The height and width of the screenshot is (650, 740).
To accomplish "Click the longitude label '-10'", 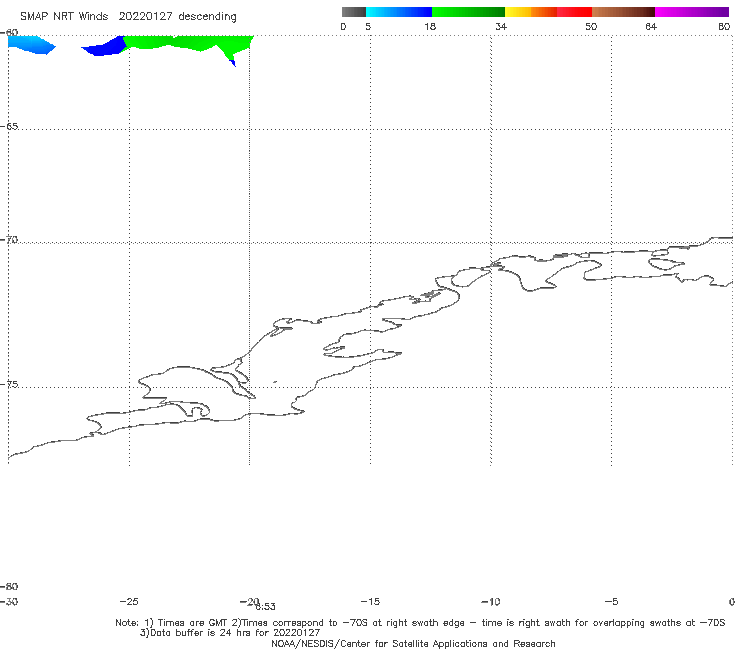I will coord(491,601).
